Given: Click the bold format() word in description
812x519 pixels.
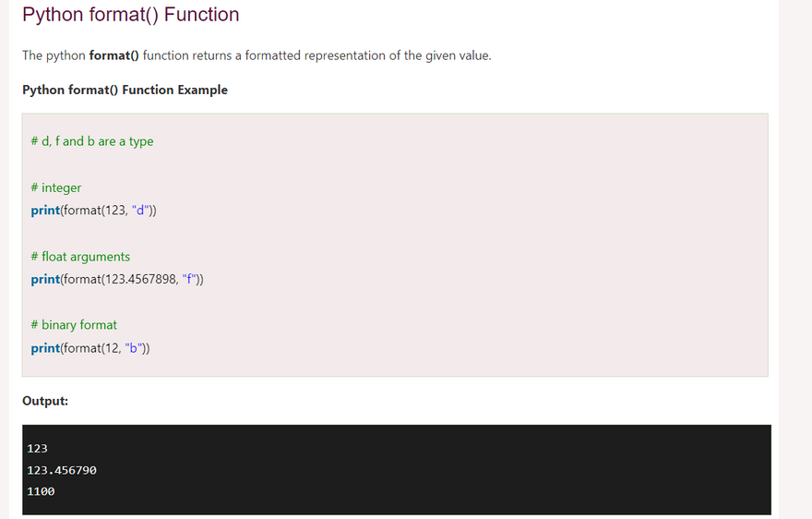Looking at the screenshot, I should click(113, 55).
